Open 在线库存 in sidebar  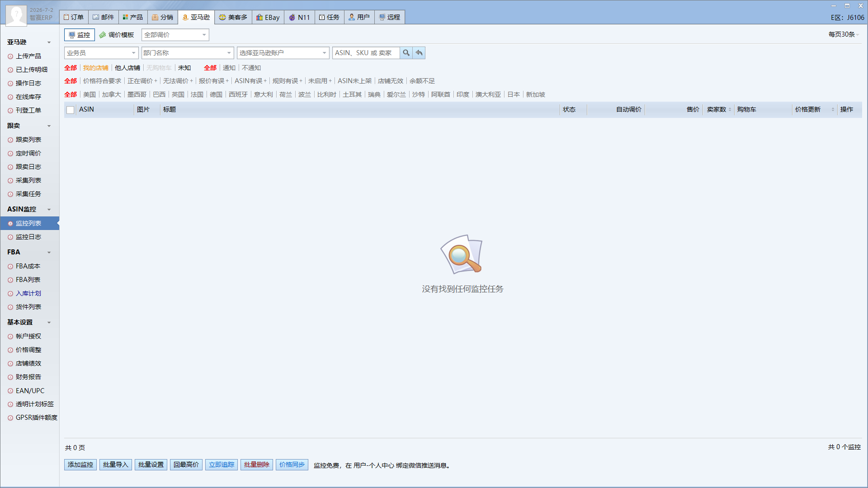[28, 97]
